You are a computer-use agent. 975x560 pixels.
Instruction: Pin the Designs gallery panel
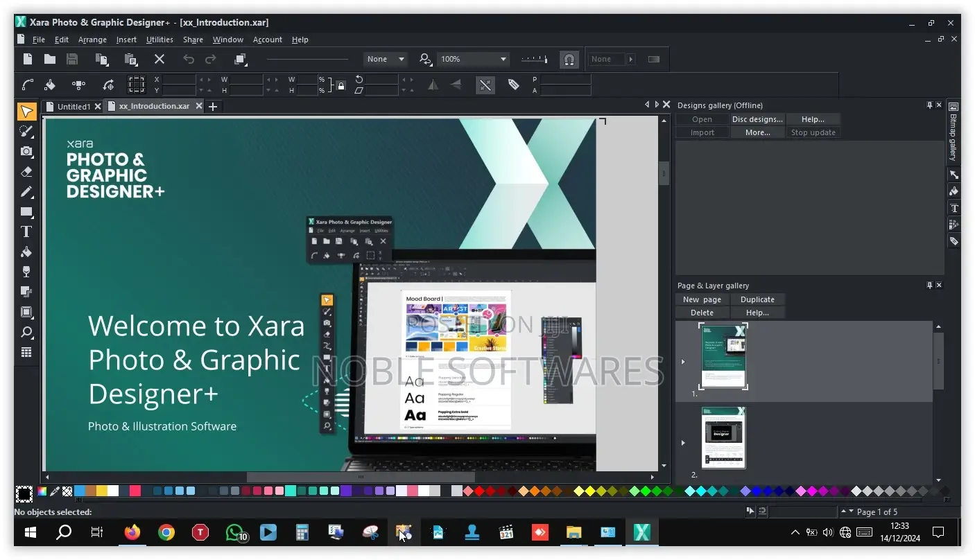(930, 105)
